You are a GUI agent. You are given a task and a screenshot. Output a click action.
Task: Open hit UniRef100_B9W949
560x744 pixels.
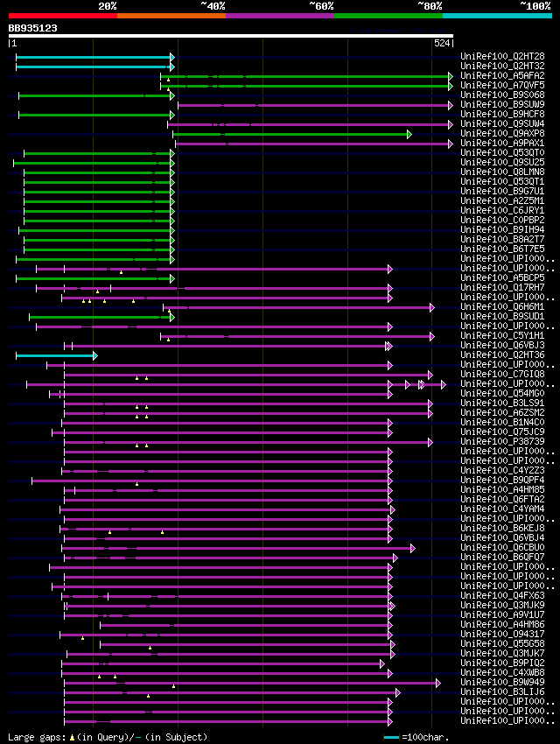[x=502, y=683]
